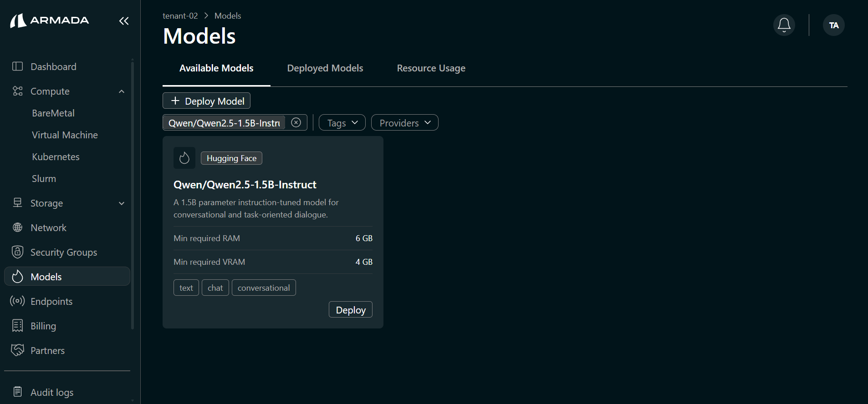Expand the Storage section chevron
The height and width of the screenshot is (404, 868).
point(122,203)
